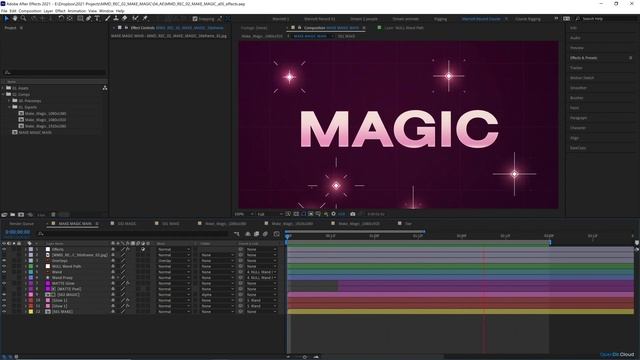Select the Eraser tool

pyautogui.click(x=124, y=18)
